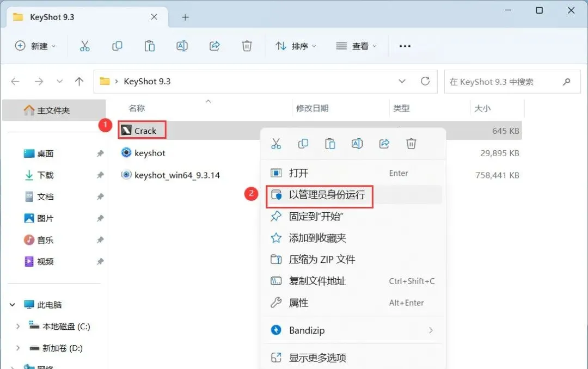Unpin 视频 using its pin icon

click(100, 261)
